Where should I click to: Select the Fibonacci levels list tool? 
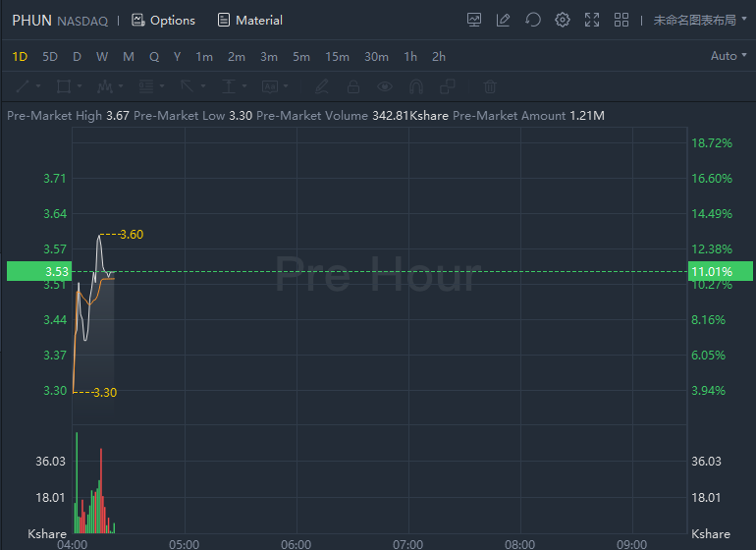146,86
